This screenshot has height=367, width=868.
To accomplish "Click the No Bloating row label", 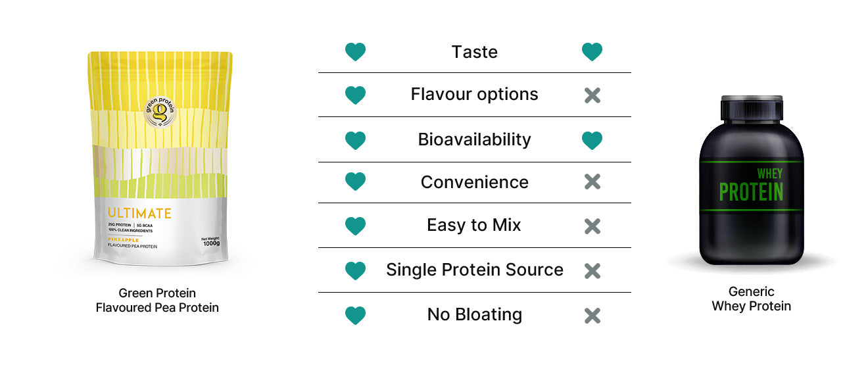I will click(x=474, y=314).
